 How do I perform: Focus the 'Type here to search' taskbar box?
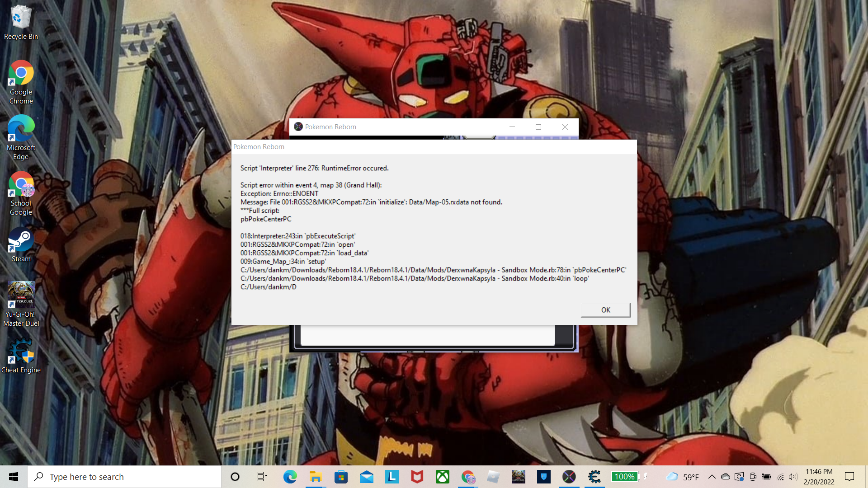[x=124, y=477]
